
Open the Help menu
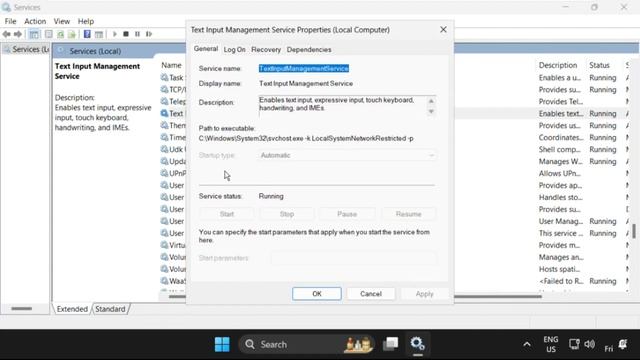(x=86, y=21)
